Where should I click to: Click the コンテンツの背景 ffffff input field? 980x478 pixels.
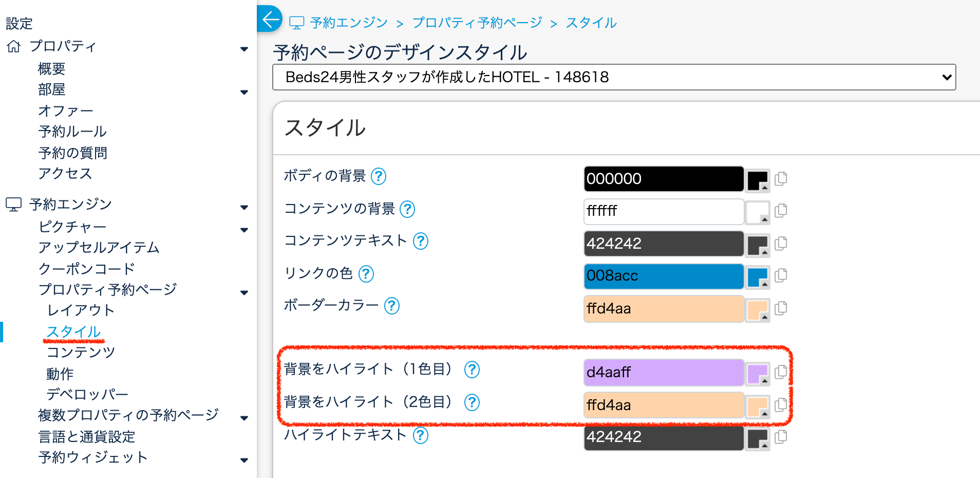pos(663,211)
